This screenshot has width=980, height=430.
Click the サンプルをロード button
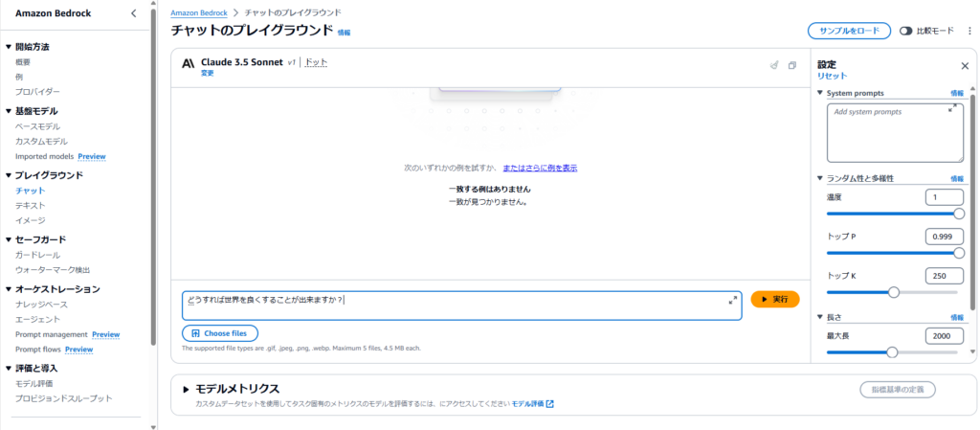849,31
